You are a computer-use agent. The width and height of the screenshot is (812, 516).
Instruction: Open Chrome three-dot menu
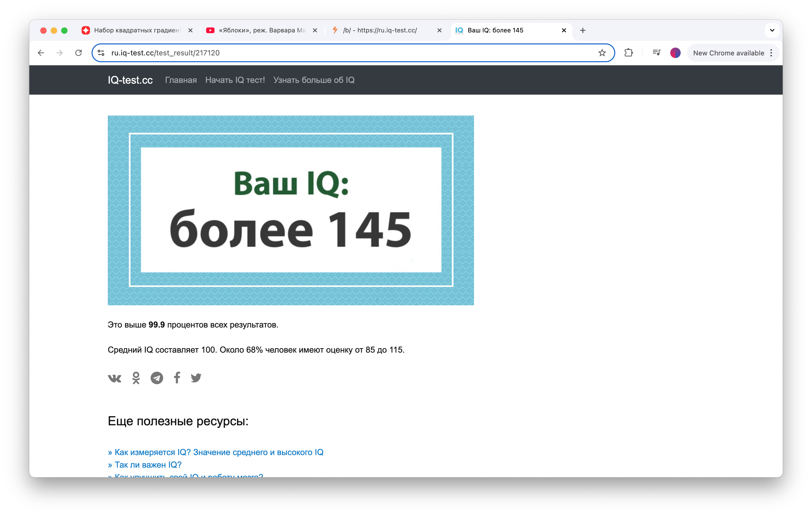pyautogui.click(x=771, y=53)
